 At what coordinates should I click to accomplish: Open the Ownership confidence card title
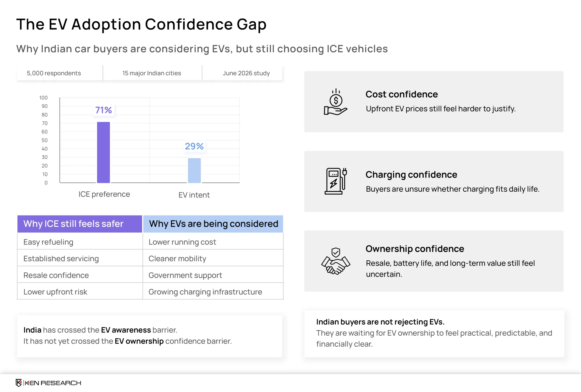click(415, 249)
